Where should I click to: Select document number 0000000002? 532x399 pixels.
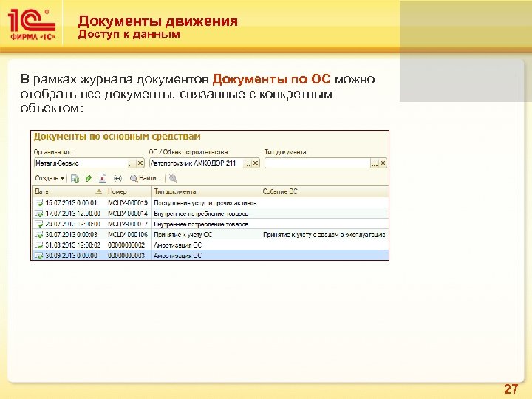click(126, 245)
